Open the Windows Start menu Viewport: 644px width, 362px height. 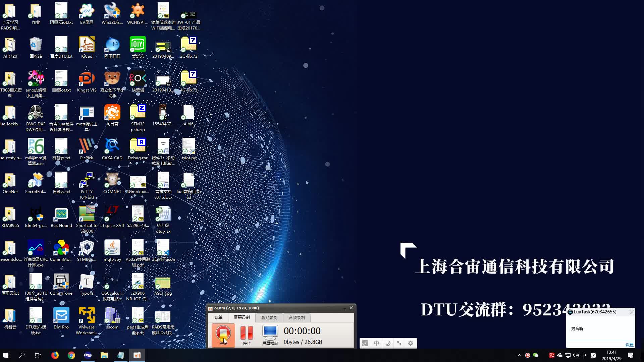[6, 355]
